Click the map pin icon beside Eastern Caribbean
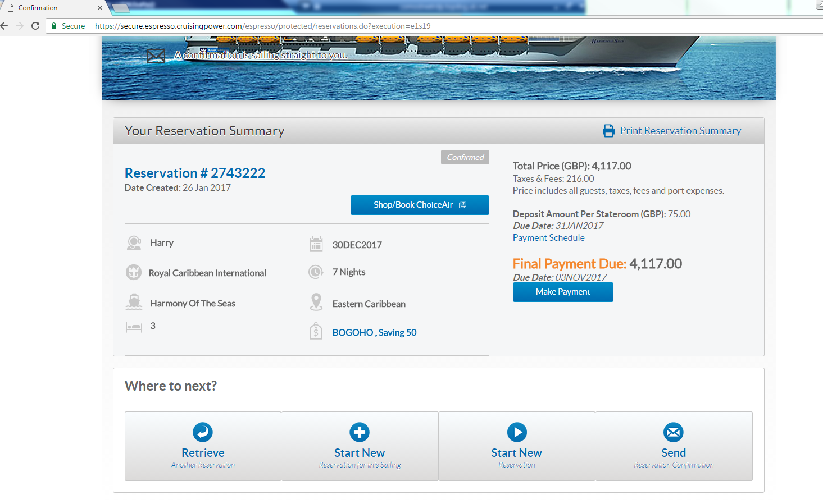The image size is (823, 504). pos(316,302)
